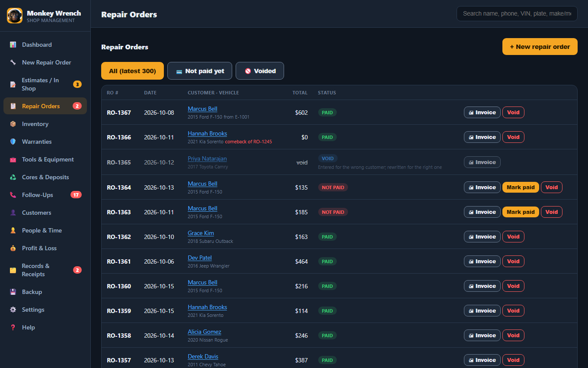Open the Dashboard chart icon
The image size is (588, 368).
(x=13, y=45)
